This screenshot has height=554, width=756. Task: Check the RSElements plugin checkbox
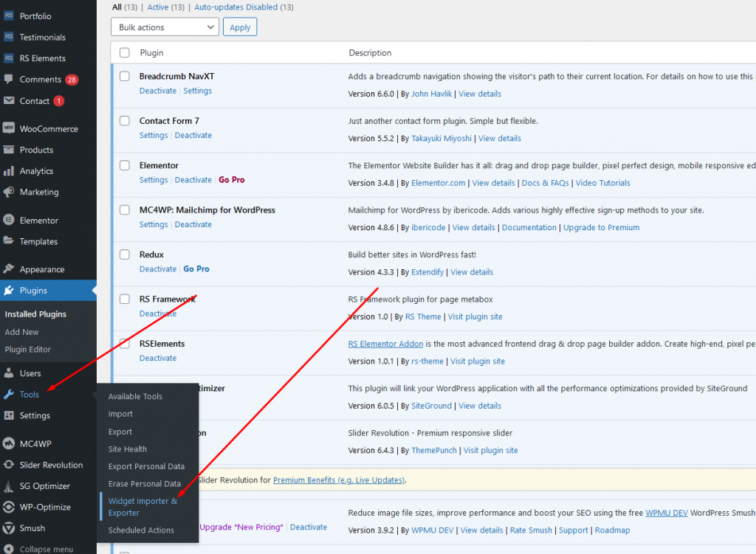click(124, 344)
